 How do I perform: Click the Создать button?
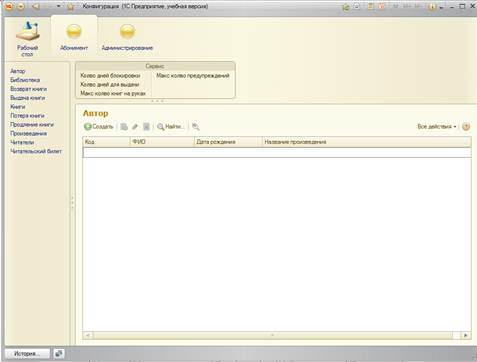99,127
